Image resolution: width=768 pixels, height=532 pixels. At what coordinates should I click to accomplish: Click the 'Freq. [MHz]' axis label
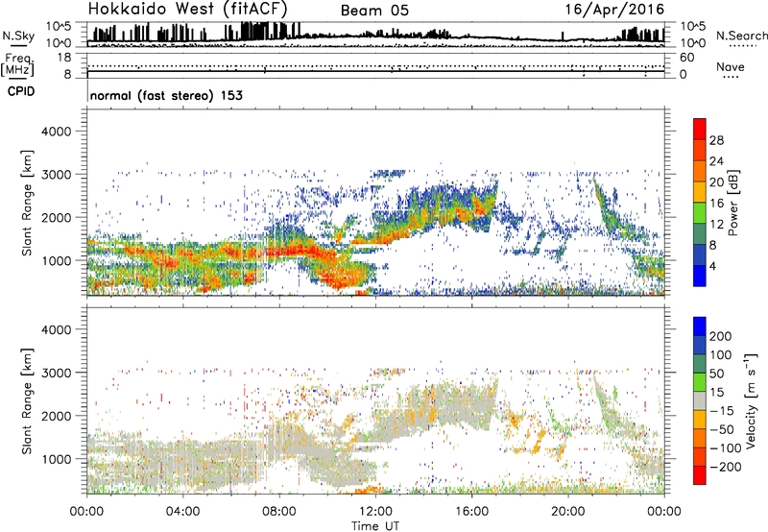point(18,65)
